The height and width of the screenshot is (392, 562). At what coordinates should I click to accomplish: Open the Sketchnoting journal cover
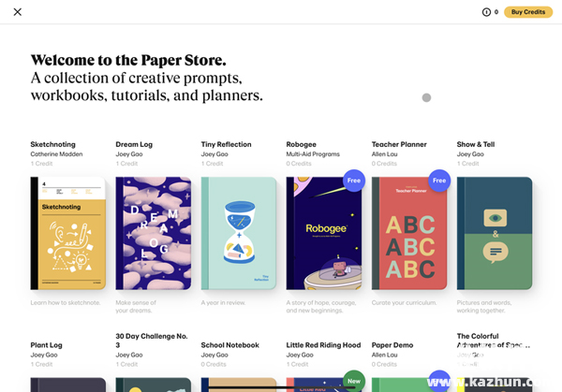(67, 233)
